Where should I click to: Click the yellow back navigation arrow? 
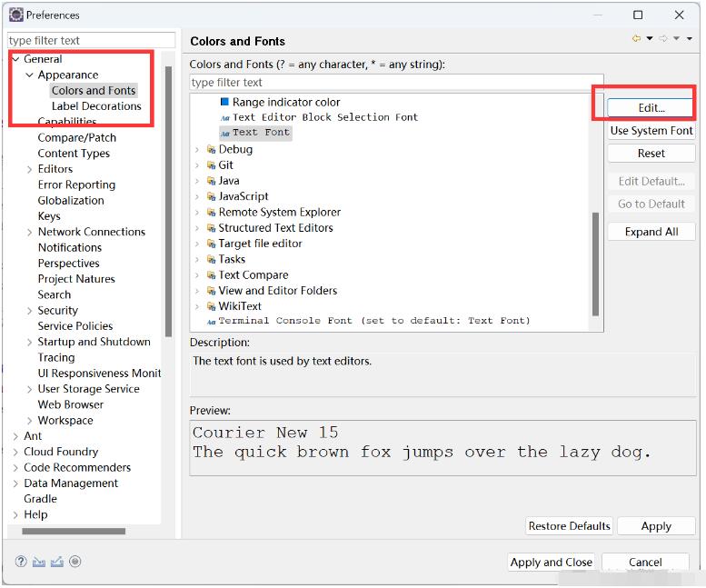(x=636, y=39)
